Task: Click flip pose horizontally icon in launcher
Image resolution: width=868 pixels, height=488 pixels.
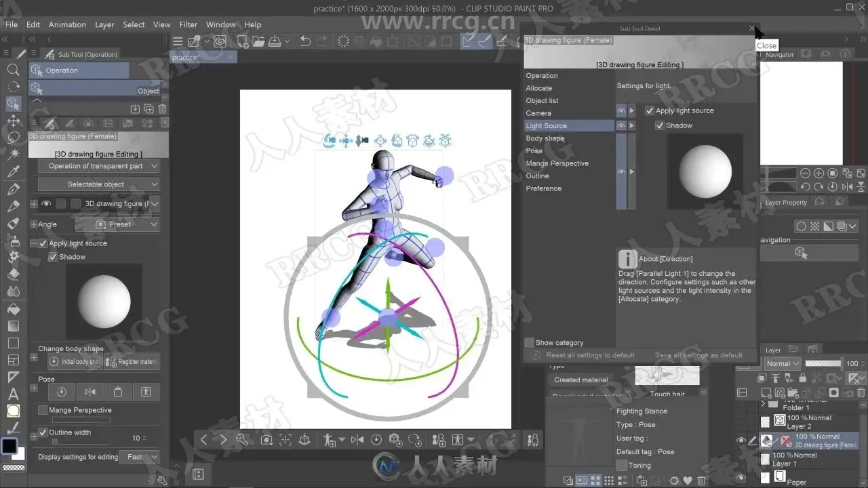Action: [357, 440]
